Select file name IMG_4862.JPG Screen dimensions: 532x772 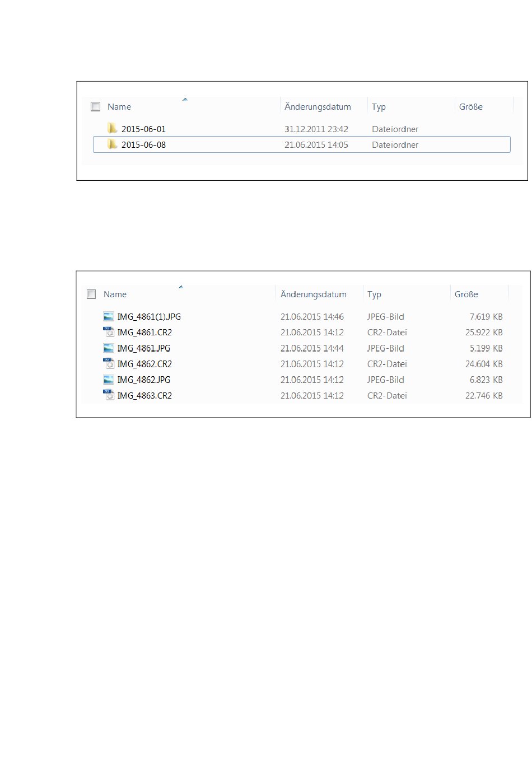click(x=143, y=380)
